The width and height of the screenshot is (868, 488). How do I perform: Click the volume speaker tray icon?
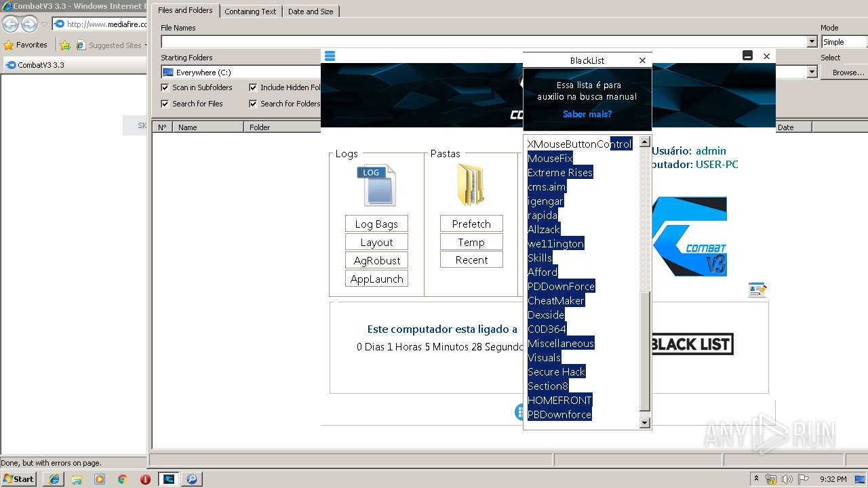coord(787,479)
